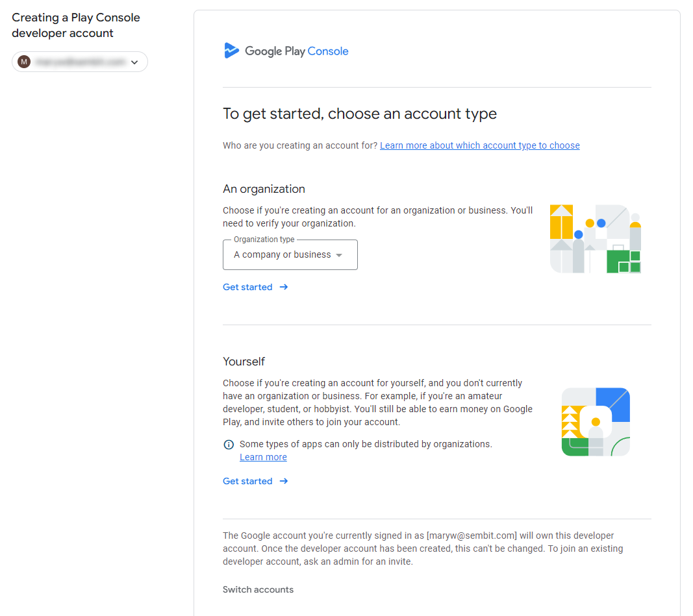693x616 pixels.
Task: Open the Learn more link about organization-only apps
Action: click(x=263, y=457)
